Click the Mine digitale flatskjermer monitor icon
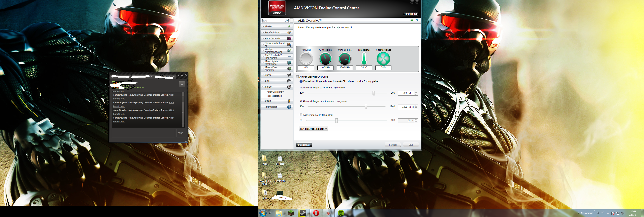The height and width of the screenshot is (217, 644). coord(289,63)
